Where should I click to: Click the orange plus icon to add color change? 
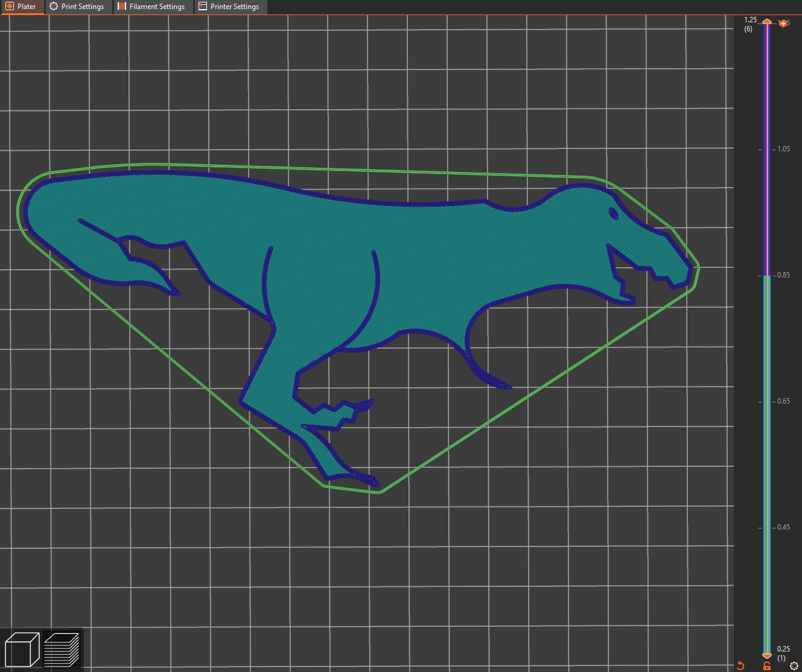pyautogui.click(x=783, y=23)
